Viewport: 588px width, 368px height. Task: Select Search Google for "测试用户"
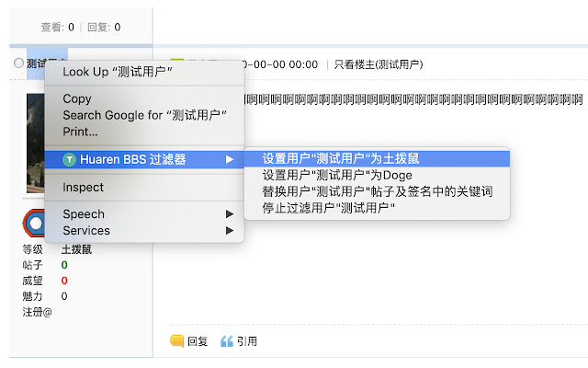coord(144,115)
